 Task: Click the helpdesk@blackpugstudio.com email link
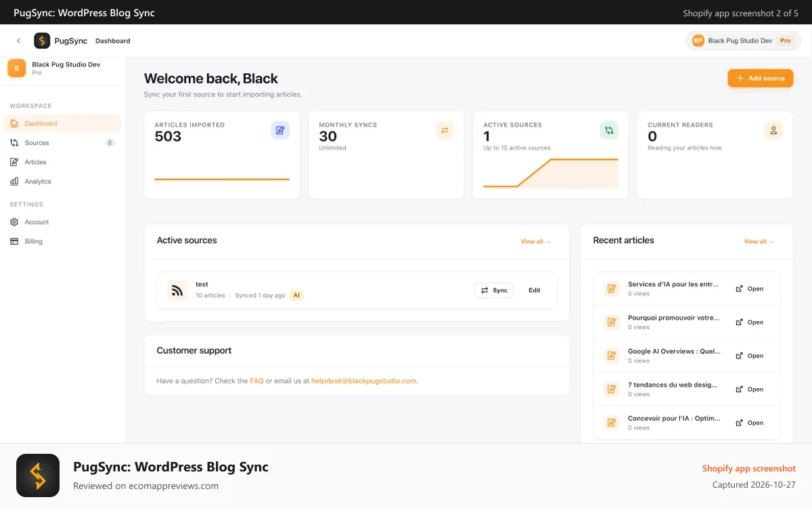tap(364, 381)
